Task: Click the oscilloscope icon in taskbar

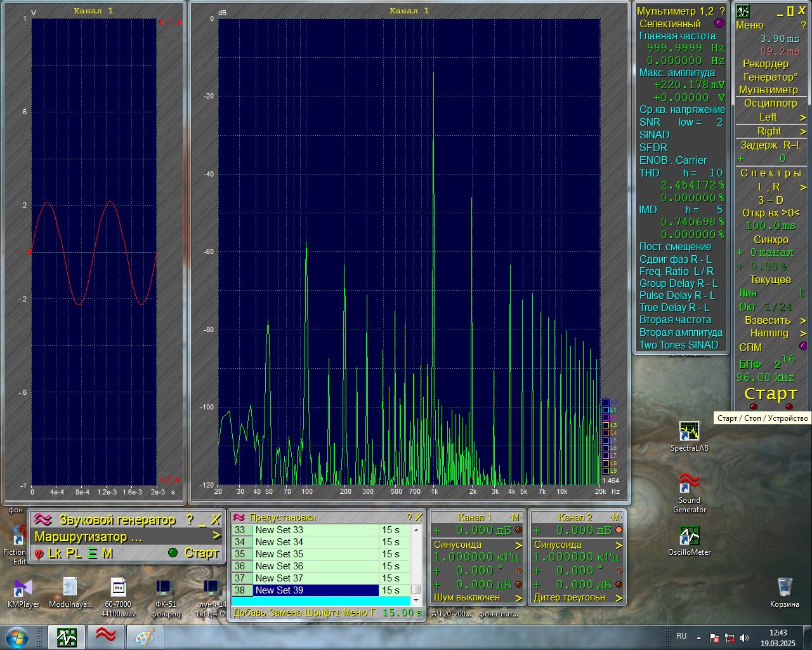Action: tap(67, 637)
